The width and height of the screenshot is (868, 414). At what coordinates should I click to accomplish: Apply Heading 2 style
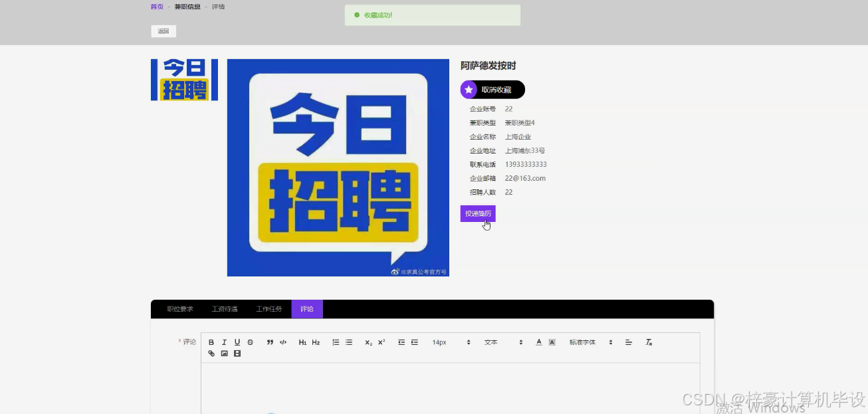point(316,342)
